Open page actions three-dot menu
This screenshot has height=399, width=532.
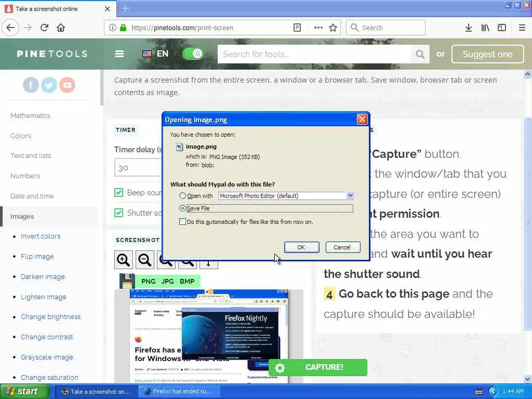318,28
